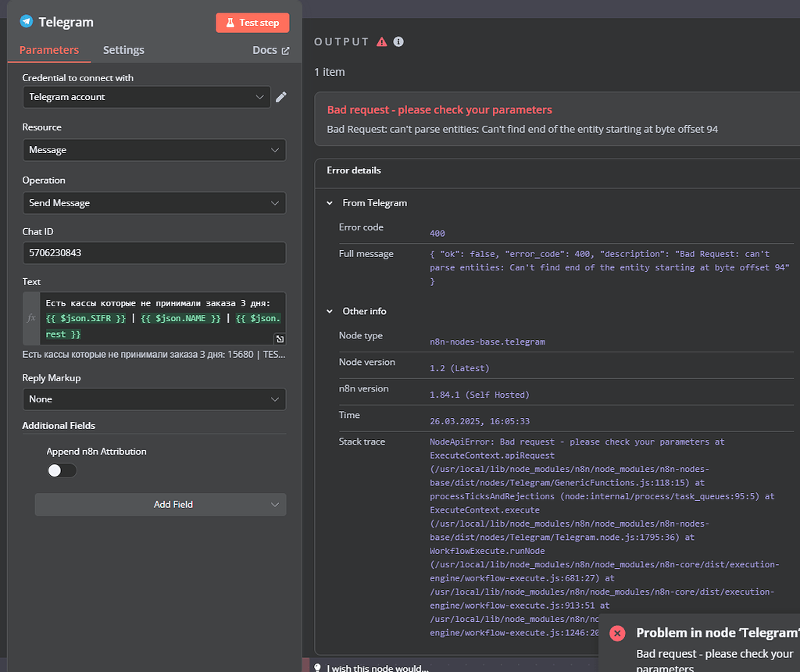Click the Test step button
Image resolution: width=800 pixels, height=672 pixels.
pyautogui.click(x=252, y=23)
